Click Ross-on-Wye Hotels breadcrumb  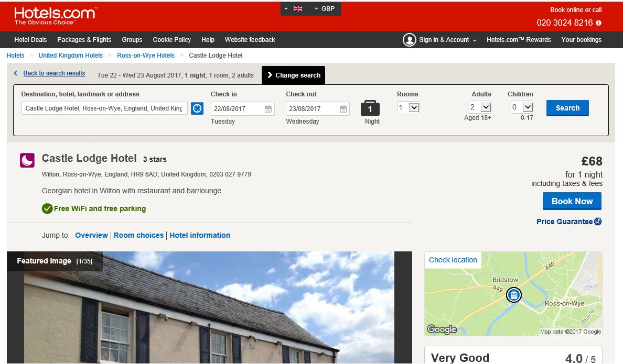(146, 56)
